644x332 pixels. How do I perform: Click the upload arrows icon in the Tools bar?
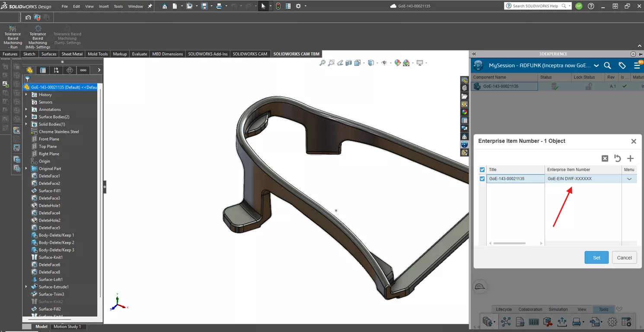coord(562,322)
